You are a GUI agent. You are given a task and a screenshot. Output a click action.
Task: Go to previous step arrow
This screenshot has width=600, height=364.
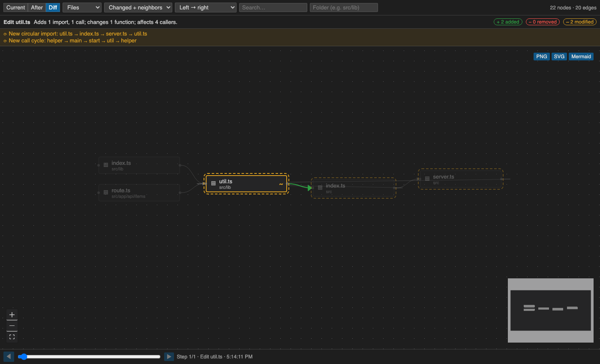[9, 357]
